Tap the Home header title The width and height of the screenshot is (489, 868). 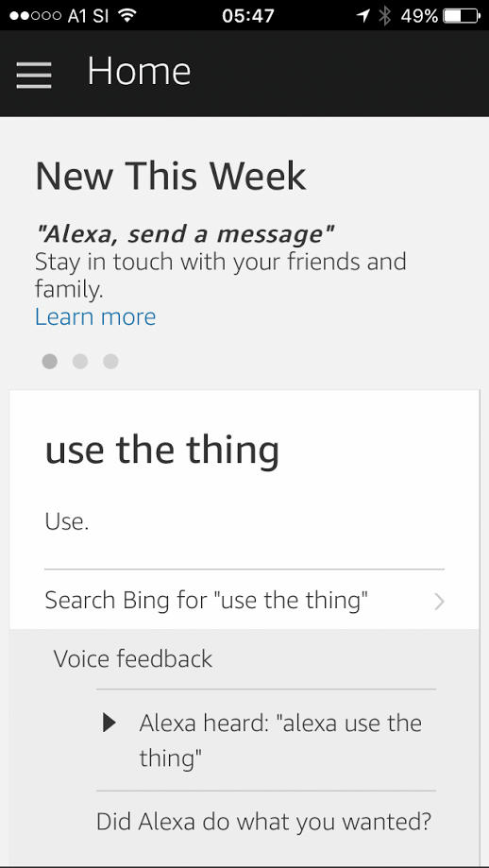pos(139,72)
